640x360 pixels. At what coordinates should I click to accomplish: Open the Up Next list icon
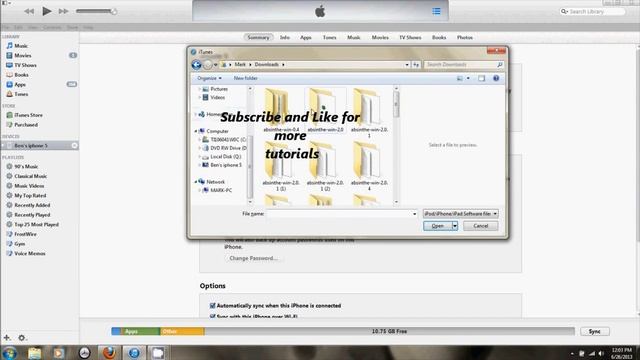[436, 11]
